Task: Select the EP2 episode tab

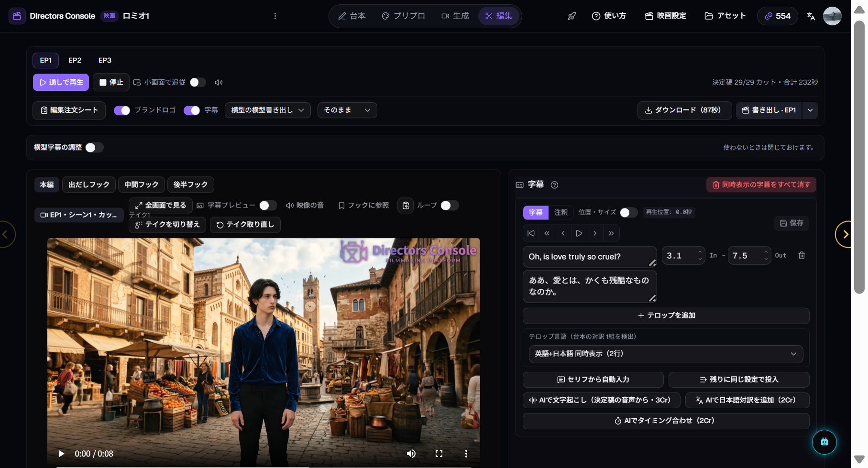Action: point(75,61)
